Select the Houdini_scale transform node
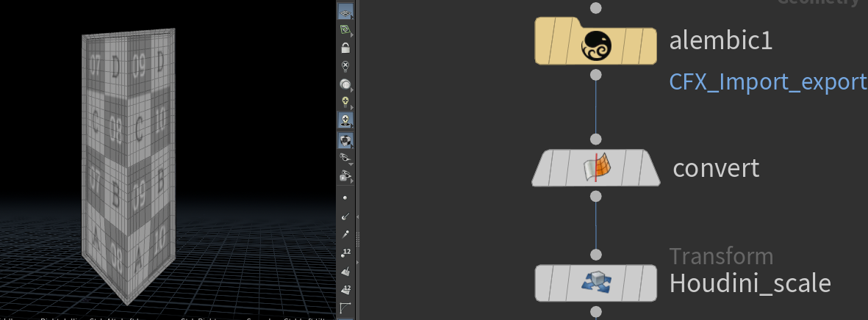 click(x=595, y=283)
